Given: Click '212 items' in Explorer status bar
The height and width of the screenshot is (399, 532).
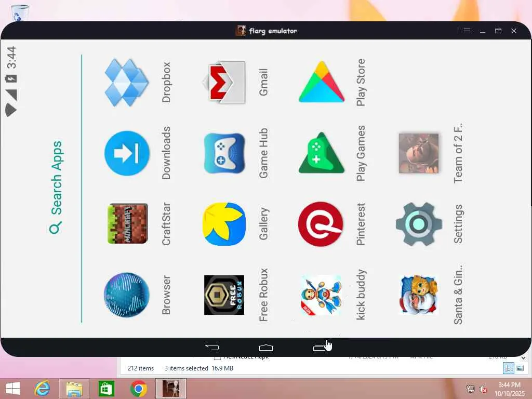Looking at the screenshot, I should coord(141,368).
